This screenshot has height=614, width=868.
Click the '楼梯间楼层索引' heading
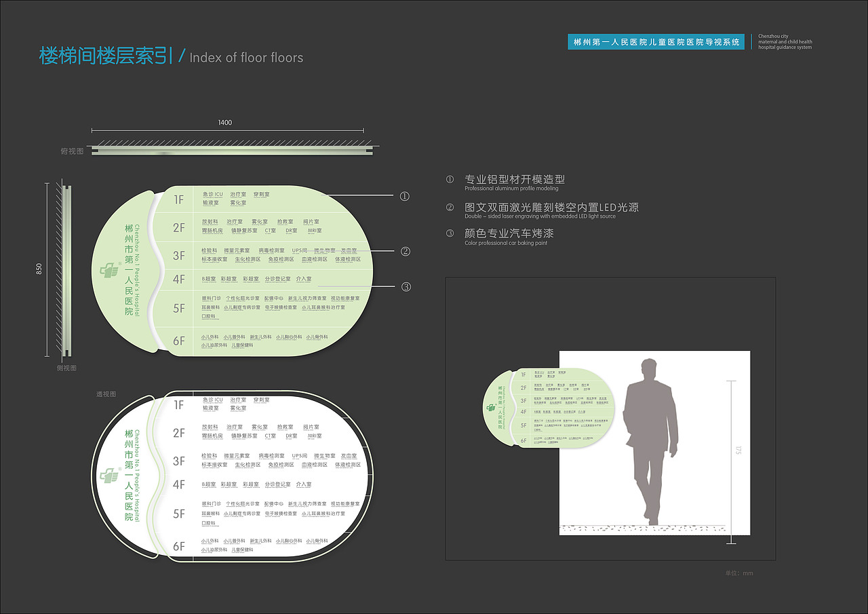coord(106,56)
